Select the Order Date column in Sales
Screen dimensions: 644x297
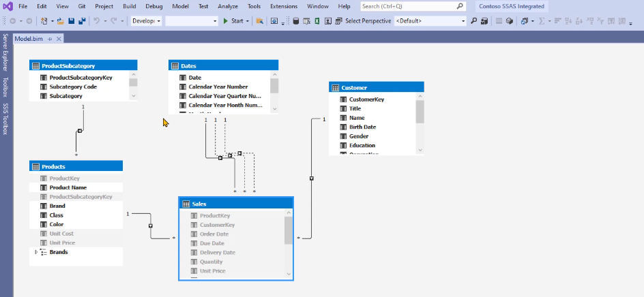[214, 234]
